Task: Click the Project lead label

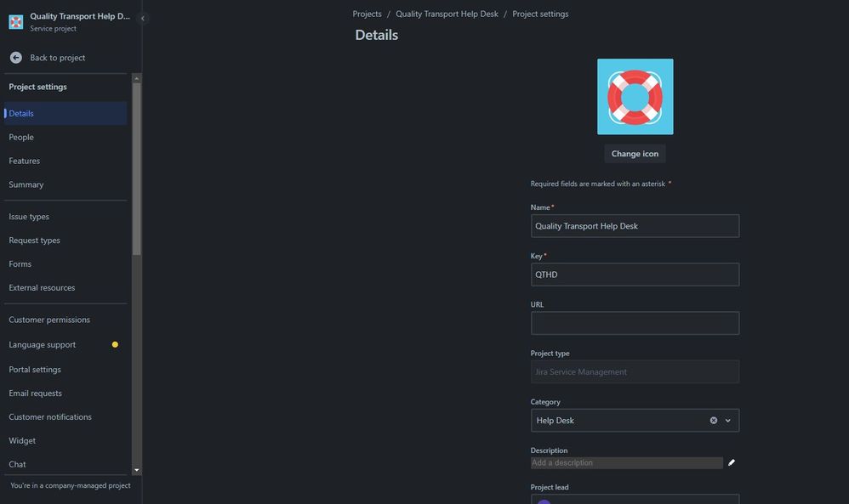Action: tap(550, 487)
